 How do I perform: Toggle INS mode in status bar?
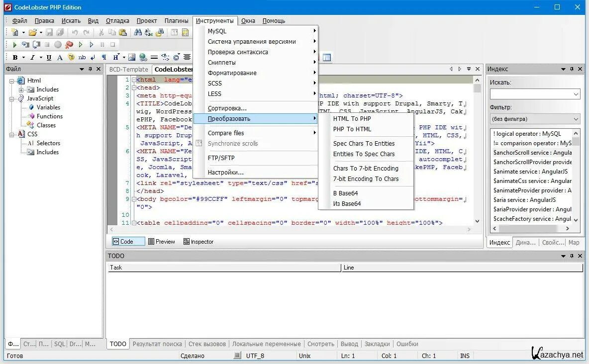click(x=465, y=356)
